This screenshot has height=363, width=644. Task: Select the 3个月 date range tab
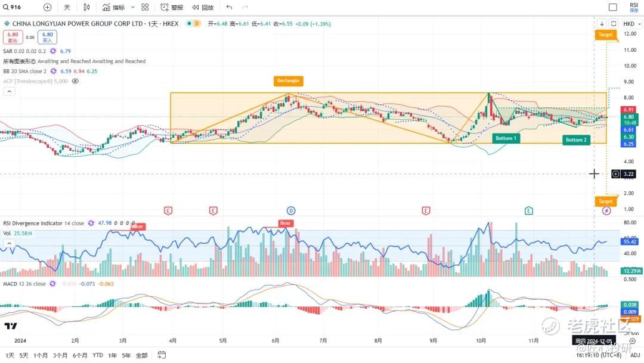tap(60, 355)
